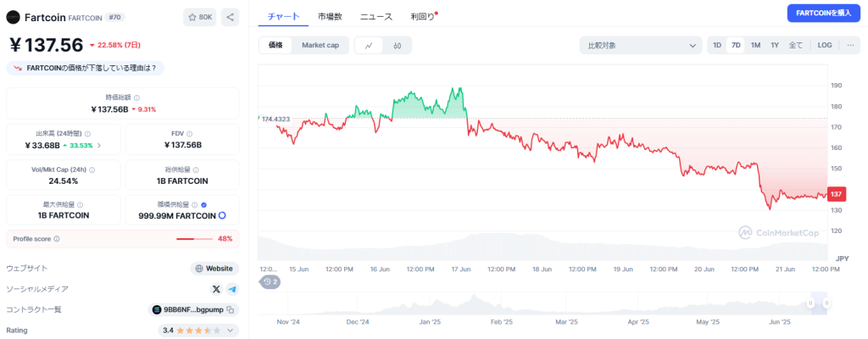Open the three-dot more options chart menu
This screenshot has width=868, height=339.
(850, 45)
